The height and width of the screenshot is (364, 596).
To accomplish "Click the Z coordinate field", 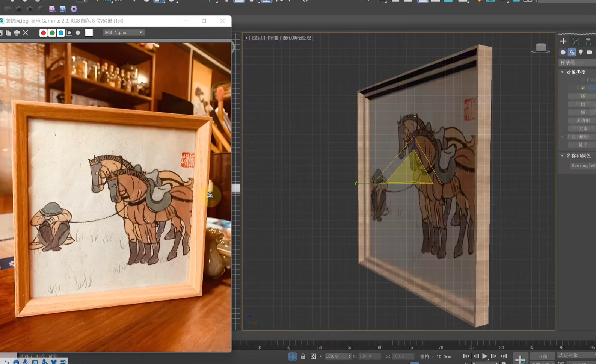I will [x=403, y=356].
